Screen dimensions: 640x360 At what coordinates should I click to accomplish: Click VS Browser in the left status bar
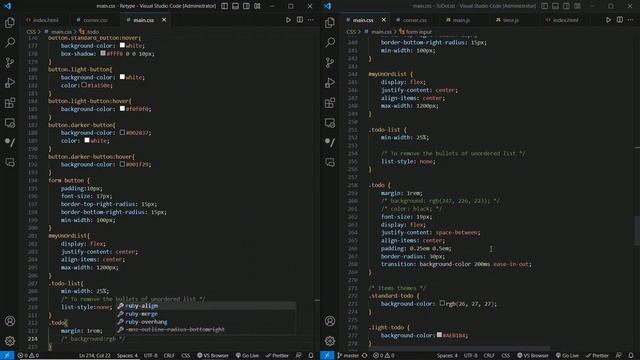pos(213,356)
